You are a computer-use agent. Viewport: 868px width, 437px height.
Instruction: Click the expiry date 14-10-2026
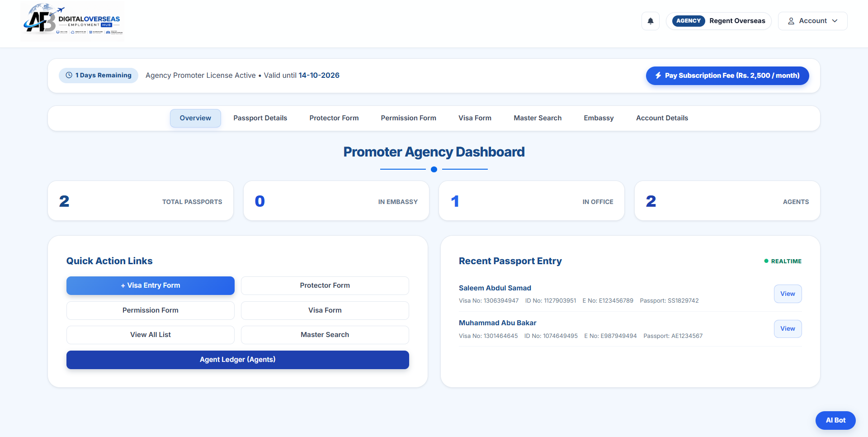point(319,75)
